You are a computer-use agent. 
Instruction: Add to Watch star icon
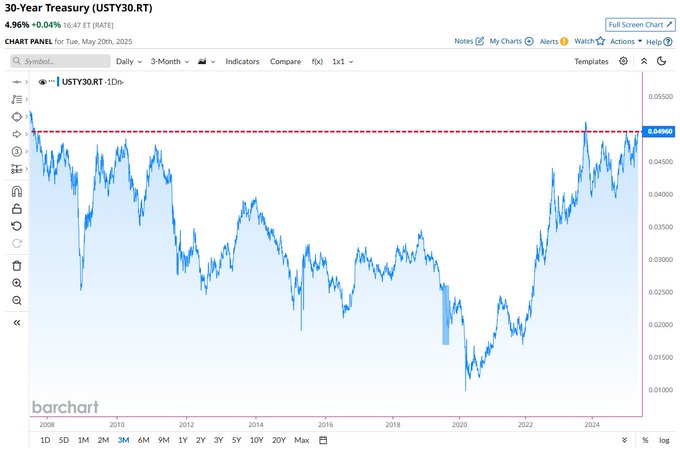point(600,41)
